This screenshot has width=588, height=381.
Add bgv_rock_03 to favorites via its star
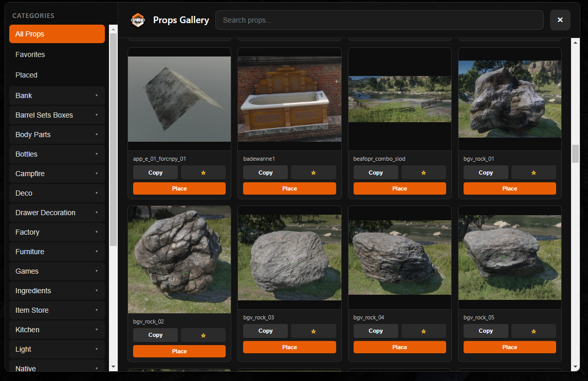(314, 331)
